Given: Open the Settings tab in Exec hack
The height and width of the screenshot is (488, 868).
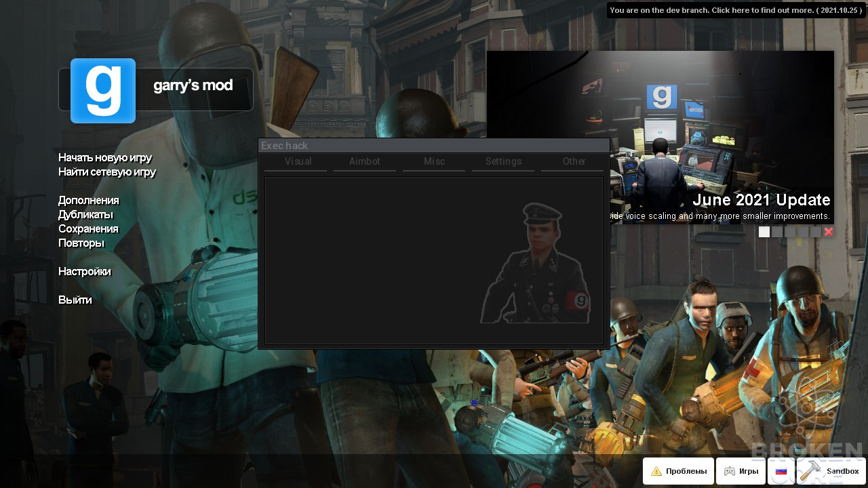Looking at the screenshot, I should click(x=503, y=162).
